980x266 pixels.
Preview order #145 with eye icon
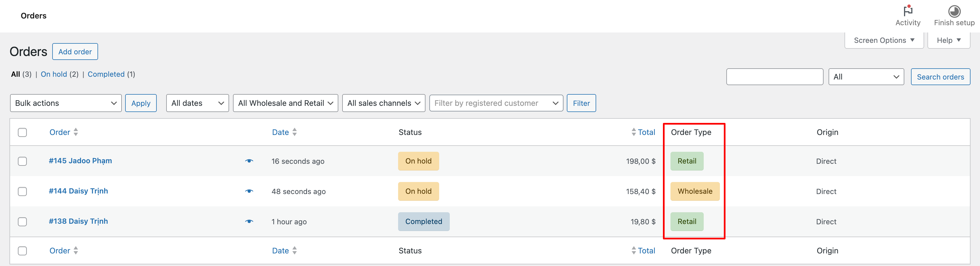pyautogui.click(x=249, y=161)
